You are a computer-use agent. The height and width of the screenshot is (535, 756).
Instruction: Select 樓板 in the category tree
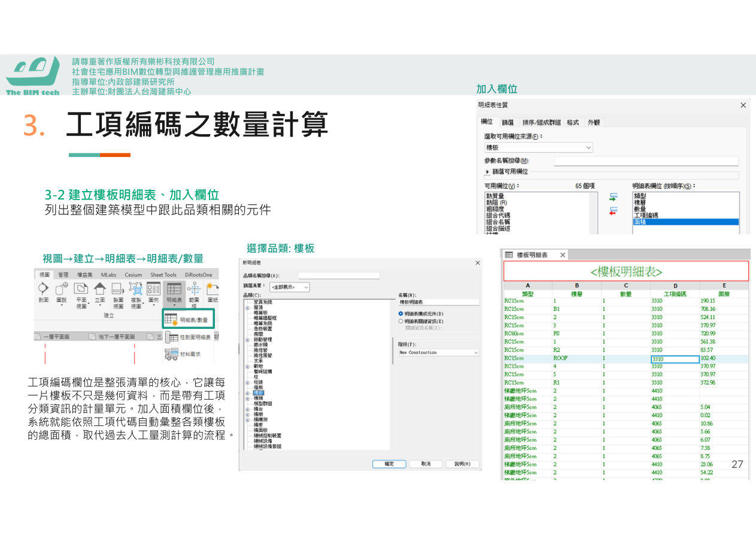pos(259,393)
